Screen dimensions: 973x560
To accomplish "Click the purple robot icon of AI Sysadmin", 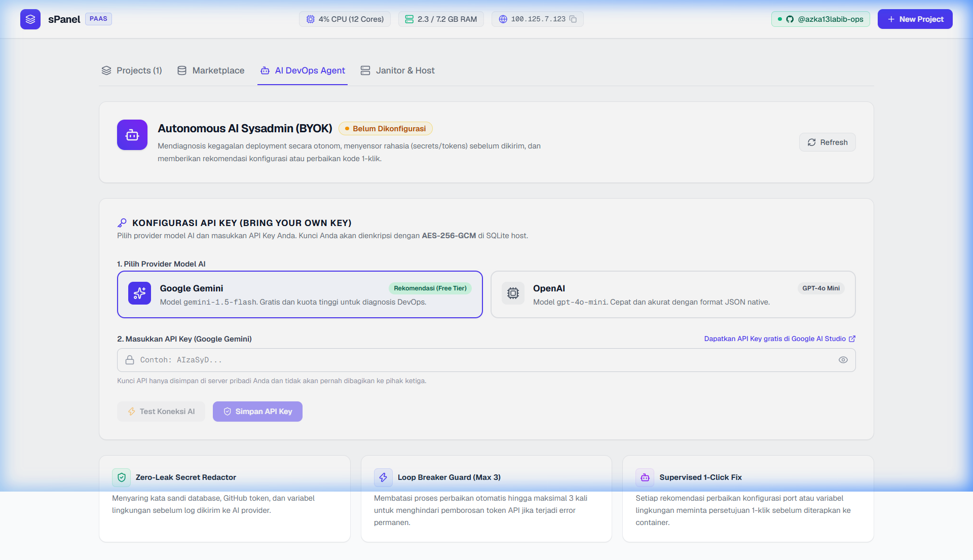I will 132,135.
